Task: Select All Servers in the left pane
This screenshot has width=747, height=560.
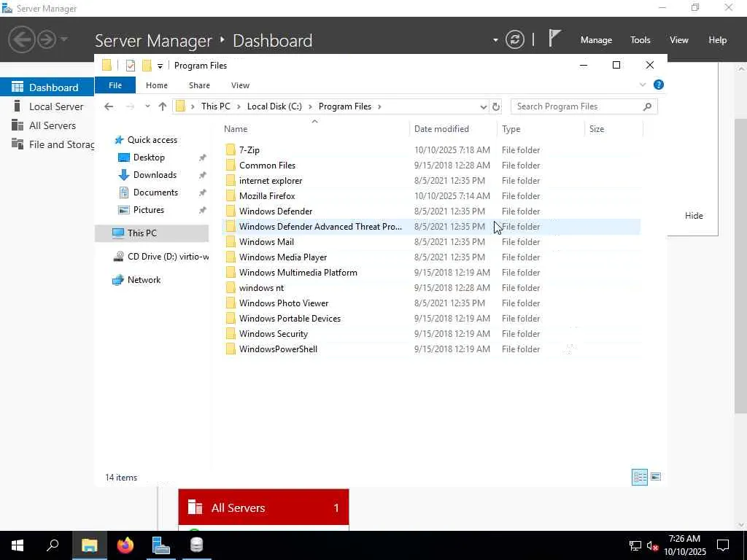Action: tap(47, 125)
